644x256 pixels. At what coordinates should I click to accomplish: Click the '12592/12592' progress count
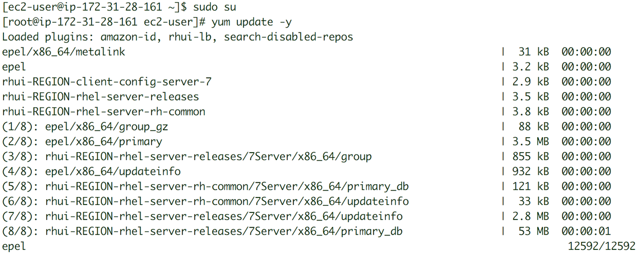pyautogui.click(x=601, y=246)
